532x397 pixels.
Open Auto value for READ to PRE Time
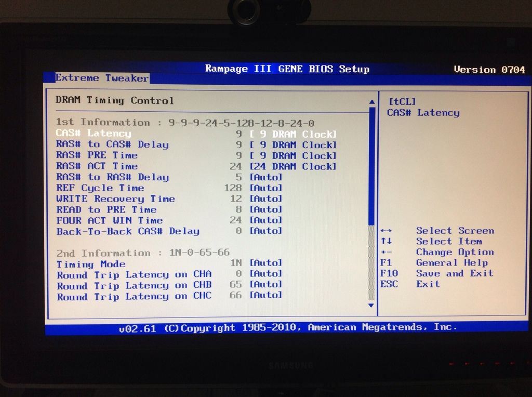pyautogui.click(x=266, y=210)
